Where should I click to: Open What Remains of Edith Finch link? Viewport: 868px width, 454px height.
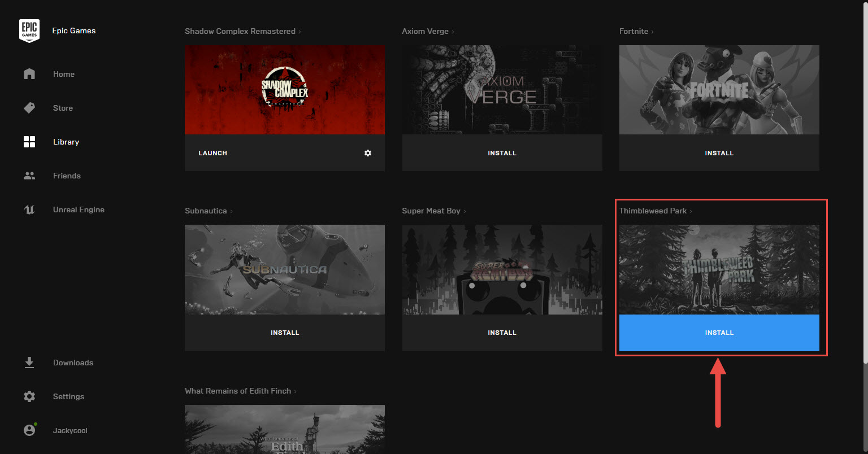[x=241, y=391]
